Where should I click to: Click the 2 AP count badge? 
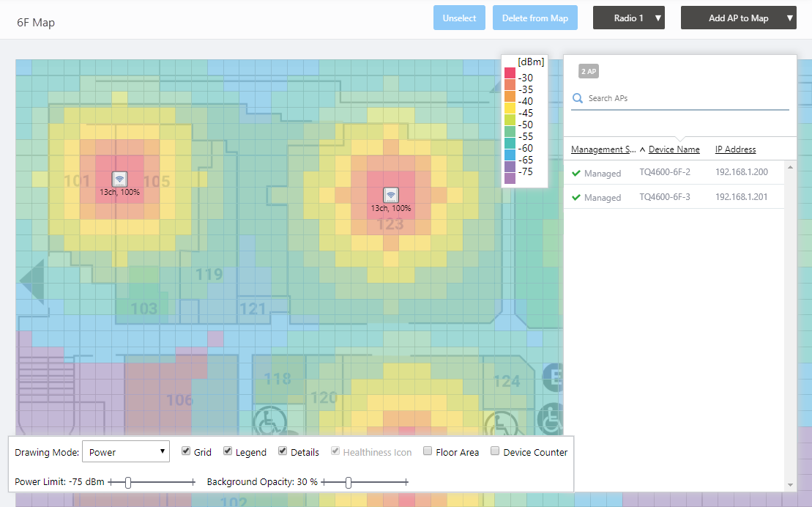point(588,71)
